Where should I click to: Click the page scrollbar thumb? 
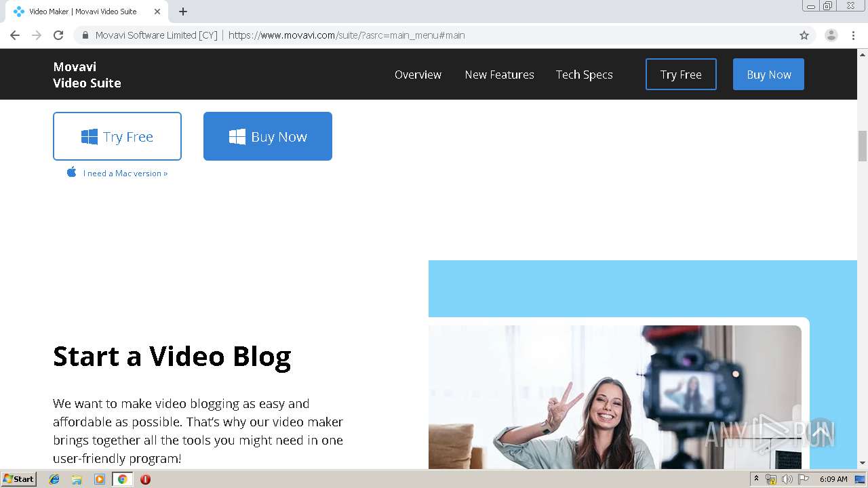tap(863, 146)
